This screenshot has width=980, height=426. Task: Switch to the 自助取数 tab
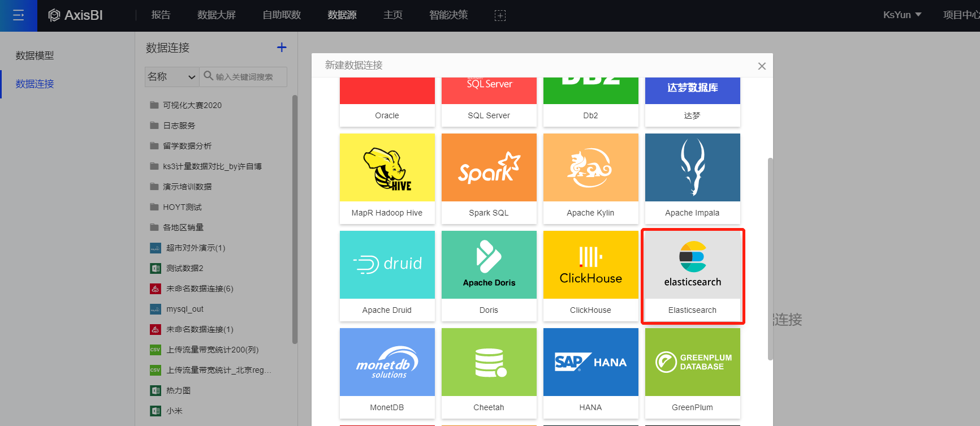pos(282,15)
